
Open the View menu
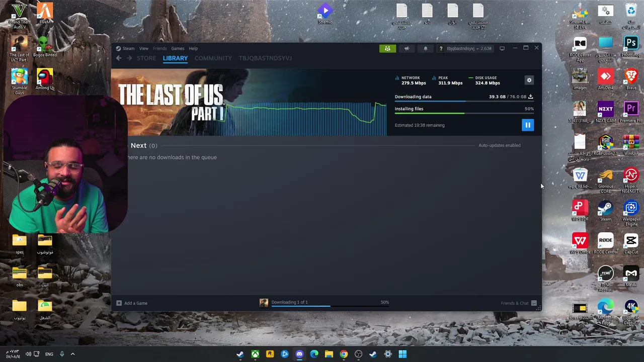(144, 48)
